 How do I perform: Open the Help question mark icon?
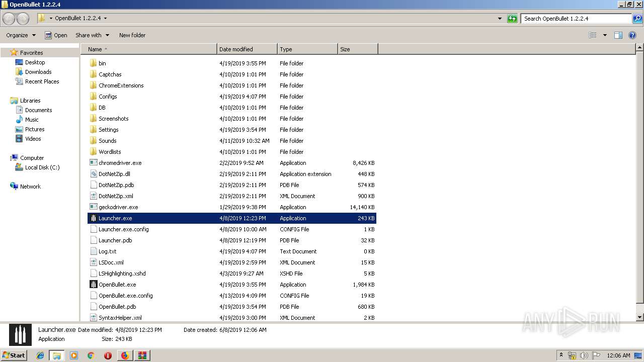633,35
